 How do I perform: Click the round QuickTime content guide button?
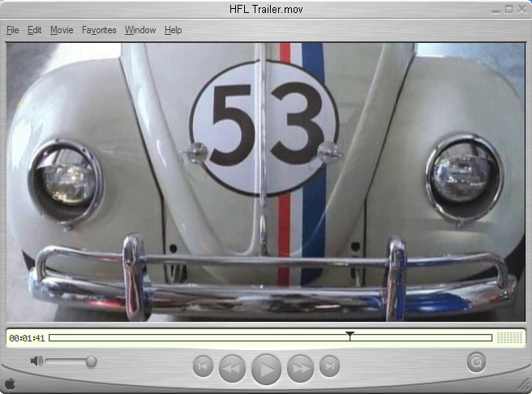pos(476,362)
